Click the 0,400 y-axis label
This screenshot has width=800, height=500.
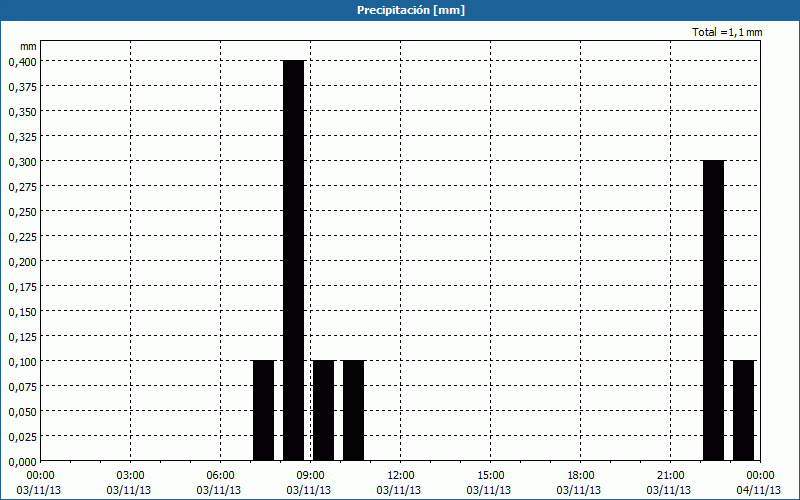22,62
